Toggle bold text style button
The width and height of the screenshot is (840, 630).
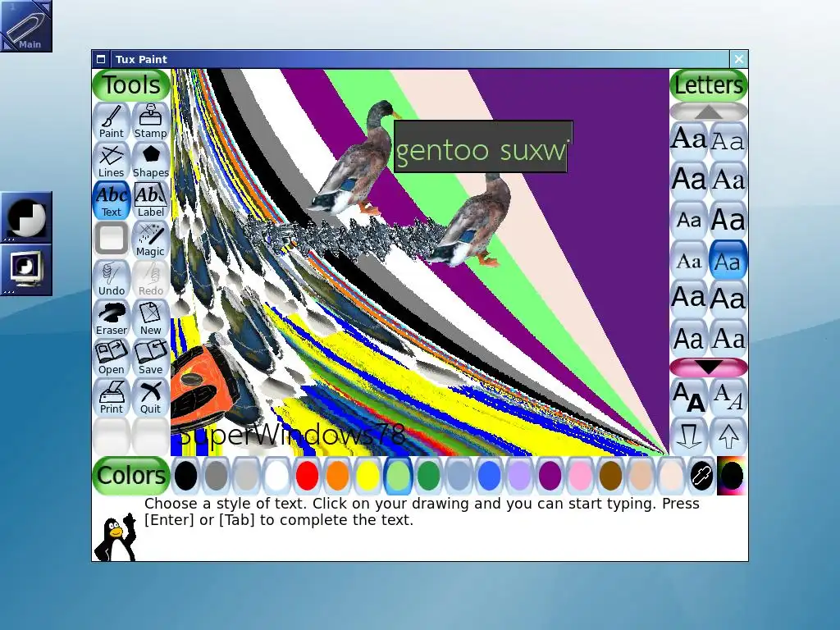coord(689,398)
